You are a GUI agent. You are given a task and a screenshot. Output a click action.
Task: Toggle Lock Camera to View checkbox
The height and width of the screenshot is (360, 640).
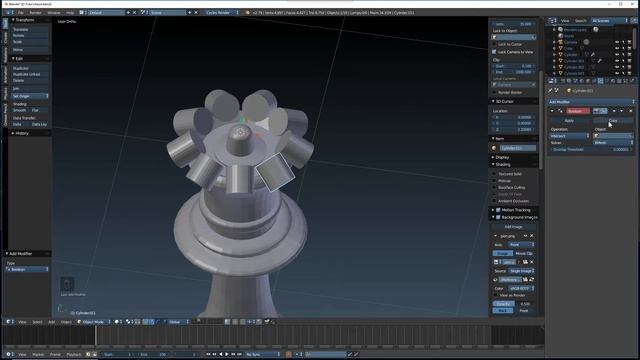point(494,52)
